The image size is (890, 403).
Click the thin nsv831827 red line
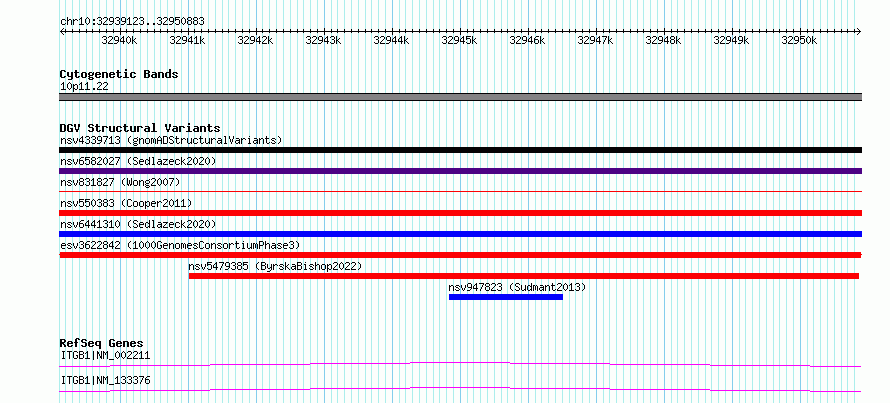pyautogui.click(x=460, y=192)
